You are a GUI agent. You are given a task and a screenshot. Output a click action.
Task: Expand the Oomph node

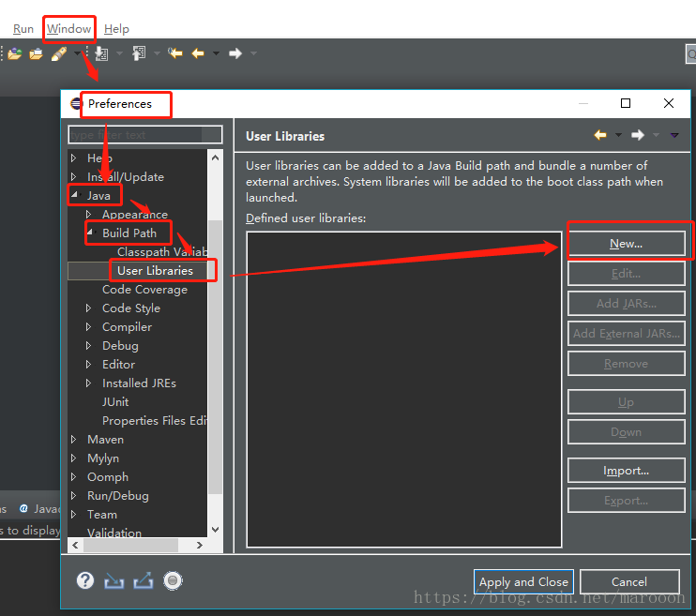[x=74, y=476]
